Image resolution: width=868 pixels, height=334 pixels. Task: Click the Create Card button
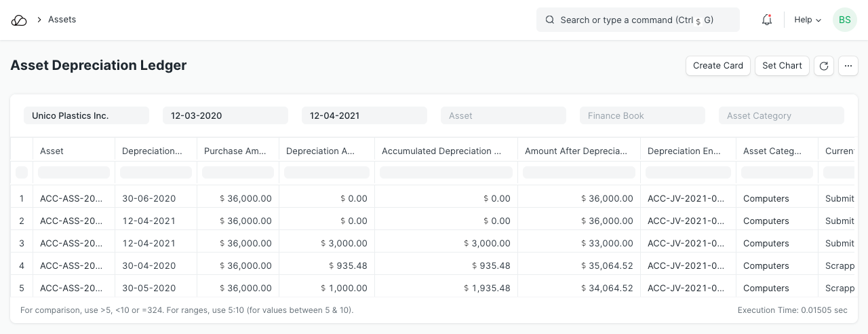point(718,66)
